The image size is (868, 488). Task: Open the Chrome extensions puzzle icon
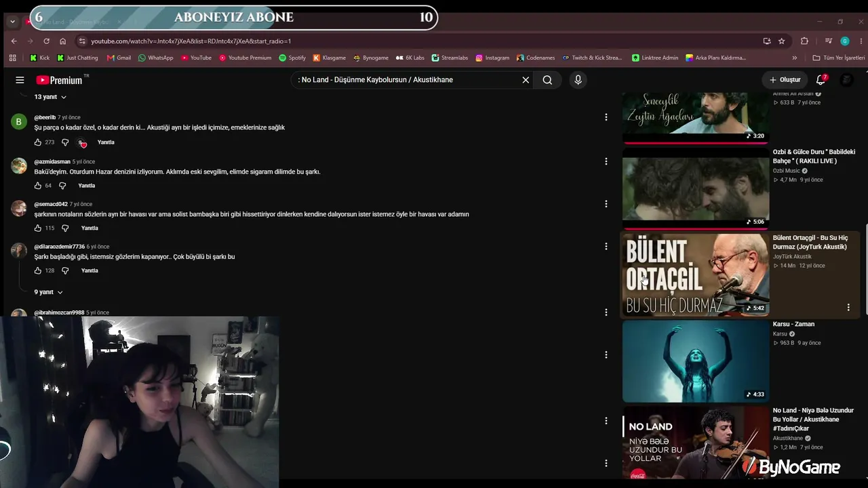pyautogui.click(x=804, y=41)
